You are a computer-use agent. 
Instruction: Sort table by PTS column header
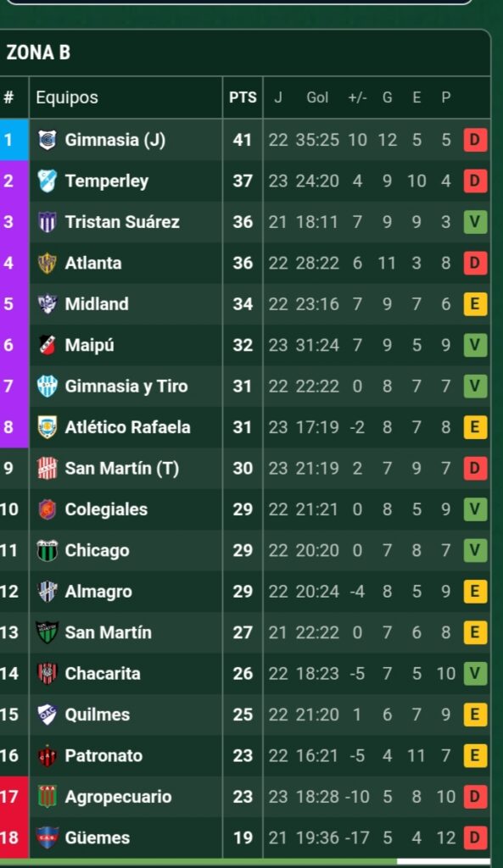pos(243,97)
